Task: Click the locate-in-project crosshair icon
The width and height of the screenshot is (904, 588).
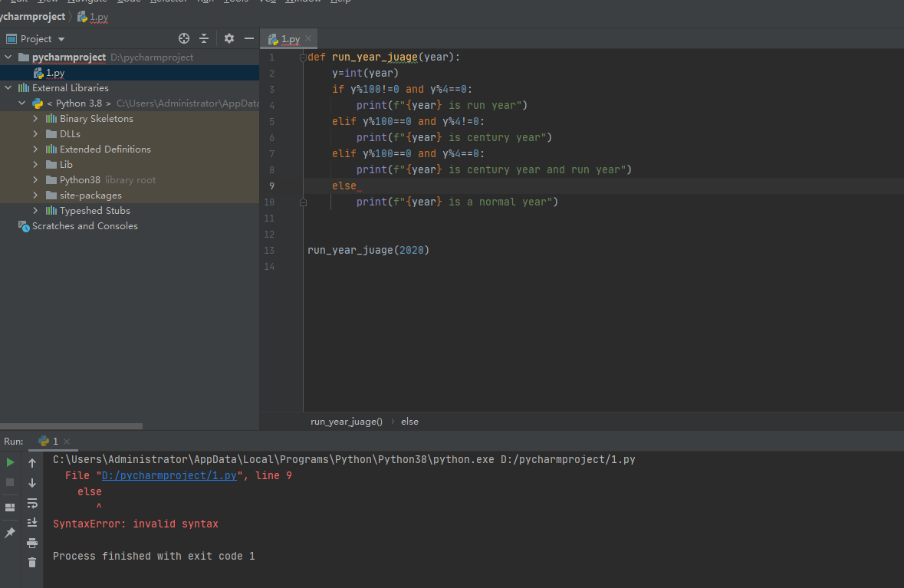Action: pos(184,38)
